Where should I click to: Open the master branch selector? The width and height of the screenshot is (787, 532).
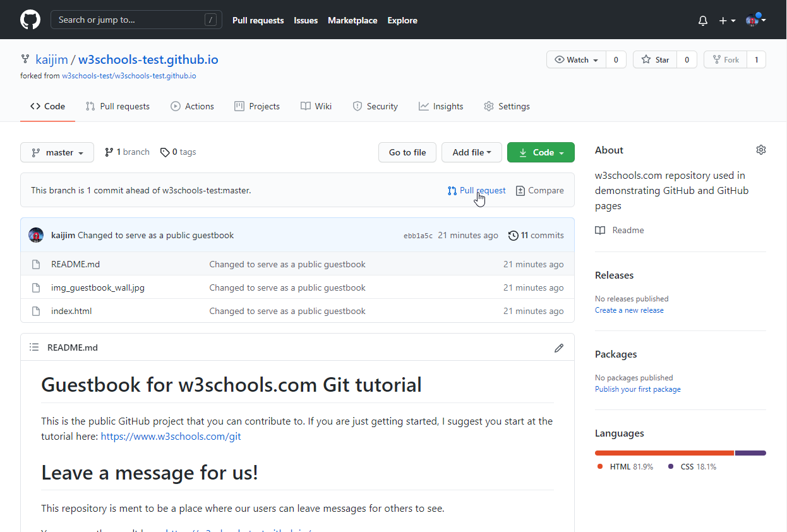[x=57, y=152]
